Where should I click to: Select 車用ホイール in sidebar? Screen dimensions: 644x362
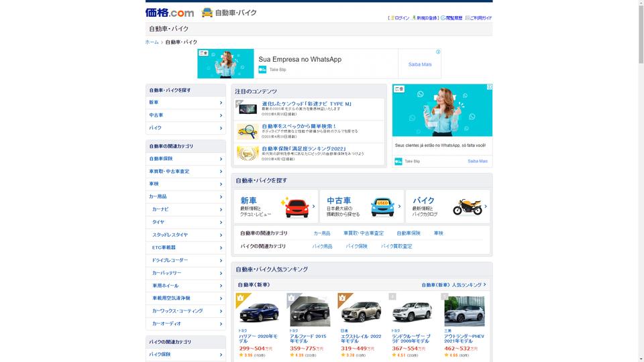186,286
